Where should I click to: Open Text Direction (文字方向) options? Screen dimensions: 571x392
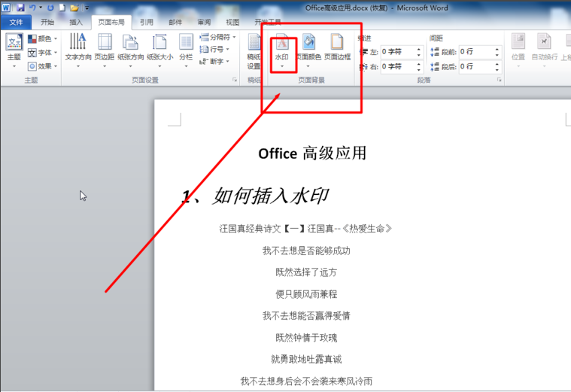click(78, 51)
